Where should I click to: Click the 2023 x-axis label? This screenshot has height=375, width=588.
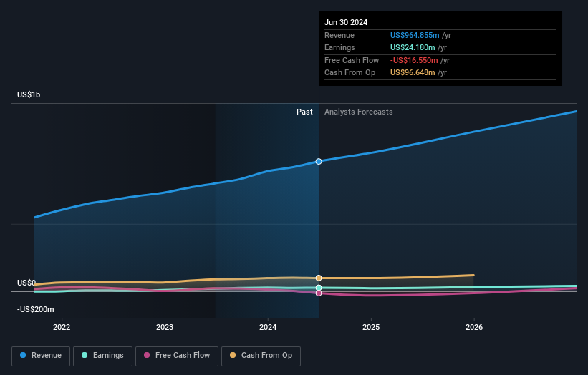(x=165, y=328)
